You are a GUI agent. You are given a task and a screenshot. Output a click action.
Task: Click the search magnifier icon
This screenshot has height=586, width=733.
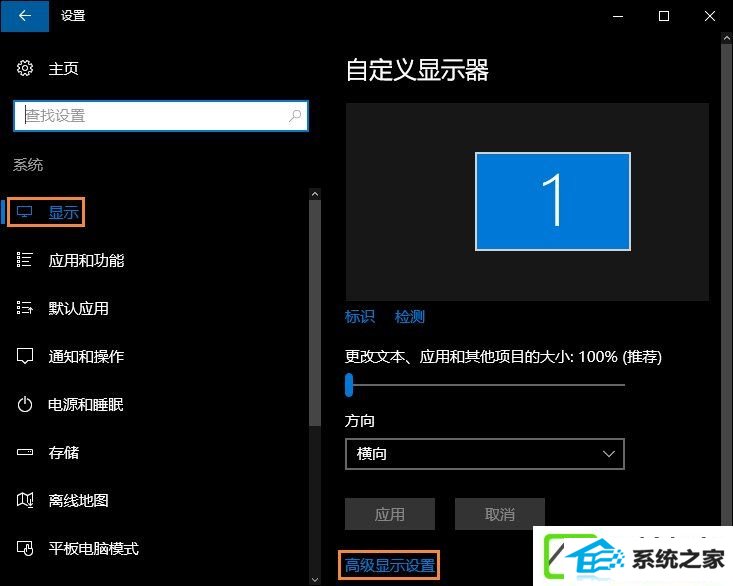[295, 115]
